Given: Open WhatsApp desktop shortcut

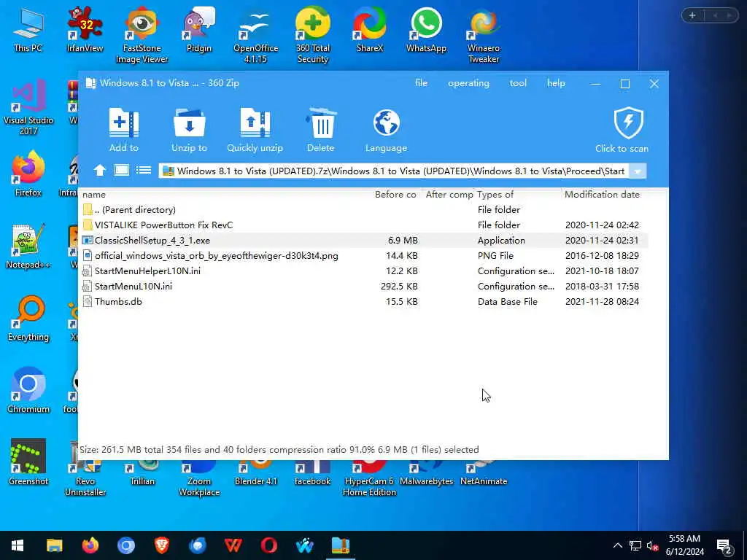Looking at the screenshot, I should 426,29.
